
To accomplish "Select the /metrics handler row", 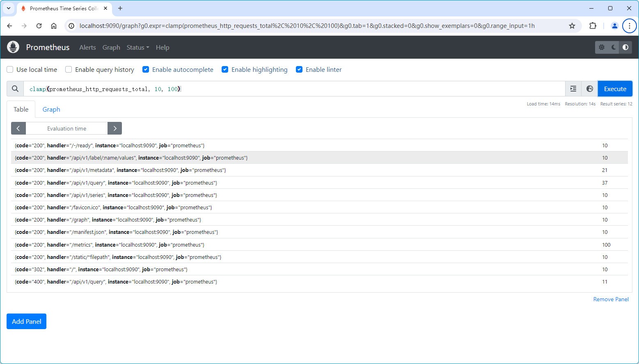I will coord(319,245).
